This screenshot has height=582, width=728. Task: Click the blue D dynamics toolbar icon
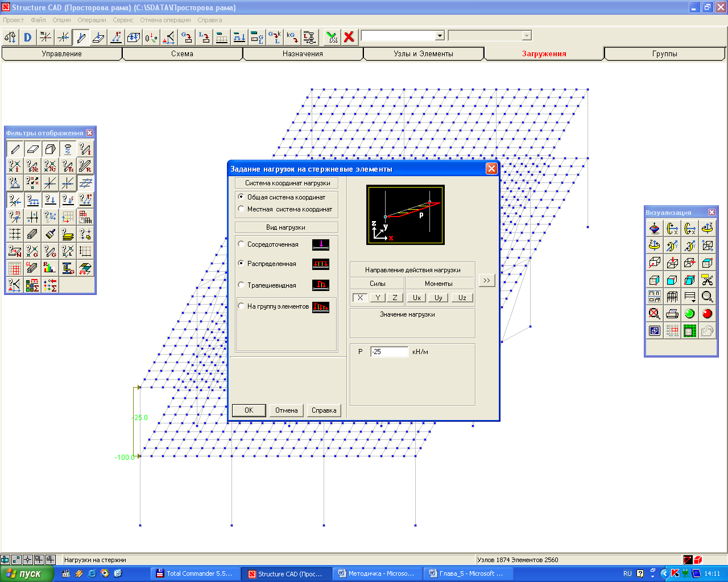27,37
